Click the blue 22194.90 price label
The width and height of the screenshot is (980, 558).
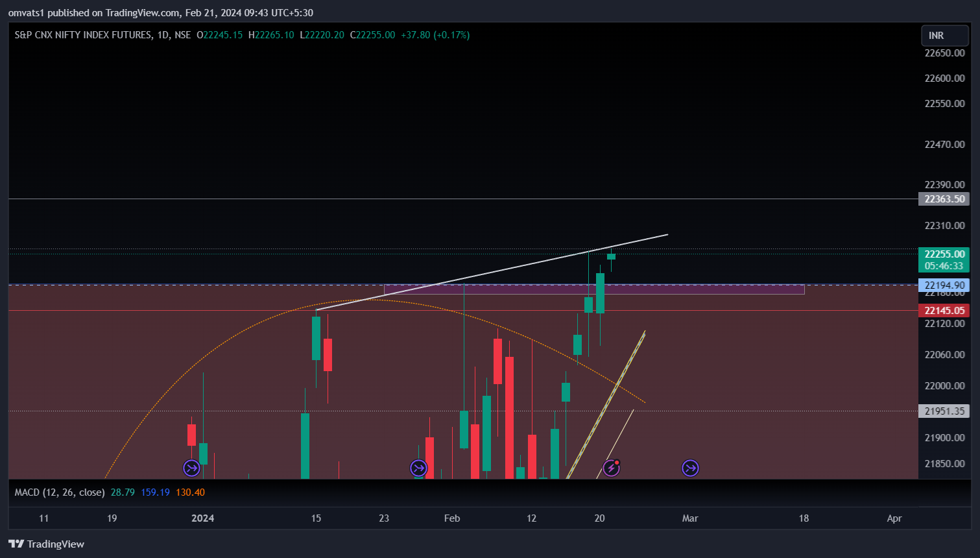coord(944,285)
